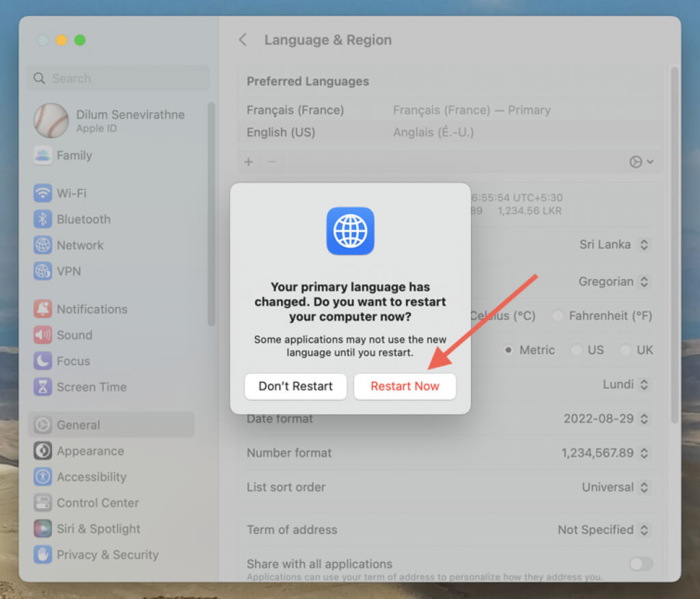Select the Metric measurement radio button

(x=508, y=350)
